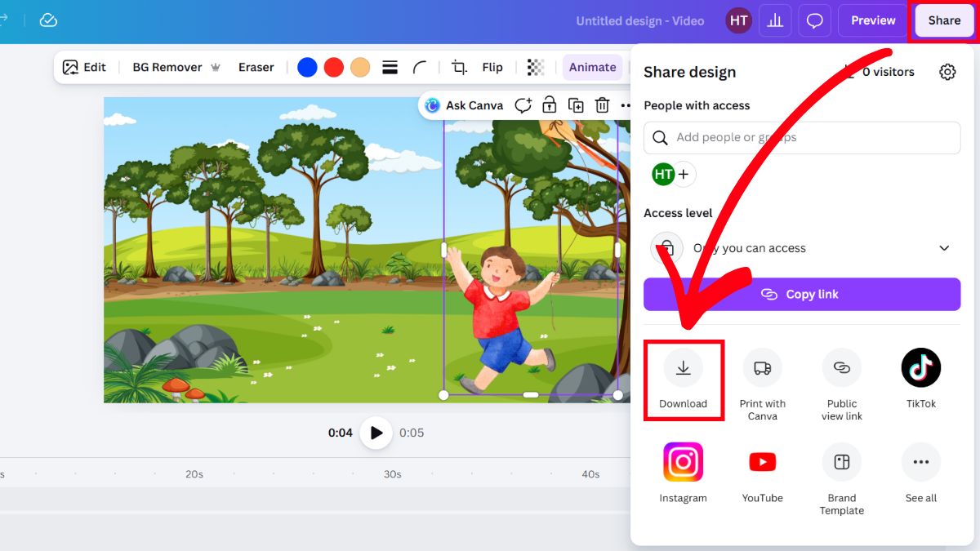Select the blue color swatch
The width and height of the screenshot is (980, 551).
[307, 67]
